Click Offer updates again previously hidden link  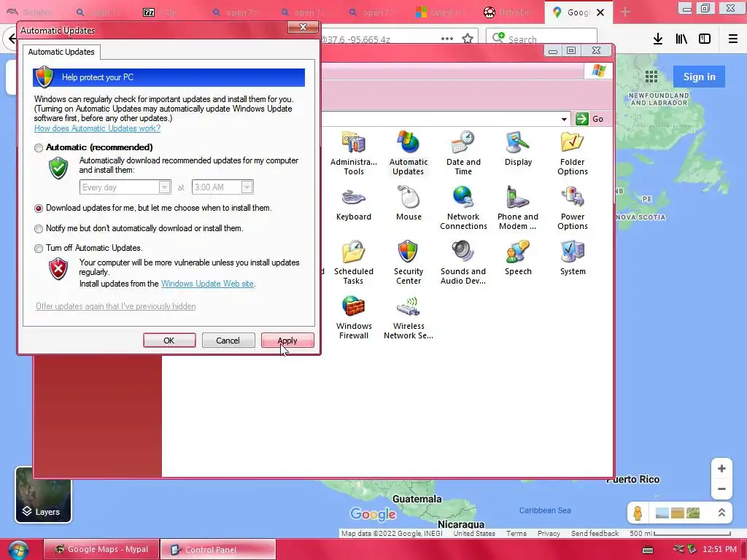[116, 306]
